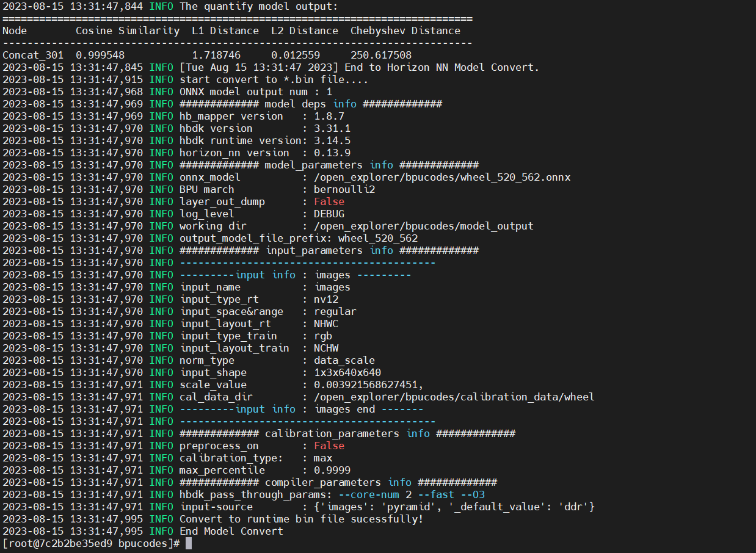756x553 pixels.
Task: Click the End Model Convert line
Action: [x=231, y=531]
